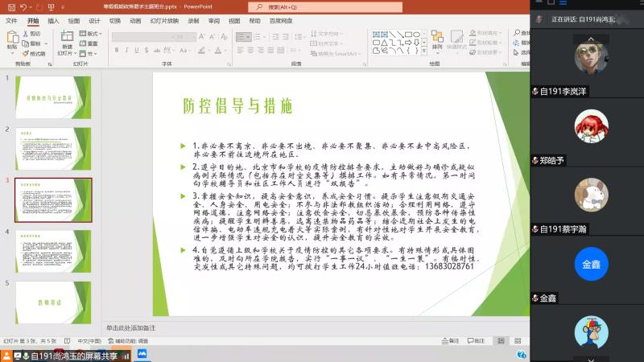Open the slide Layout dropdown
This screenshot has height=362, width=644.
(92, 35)
